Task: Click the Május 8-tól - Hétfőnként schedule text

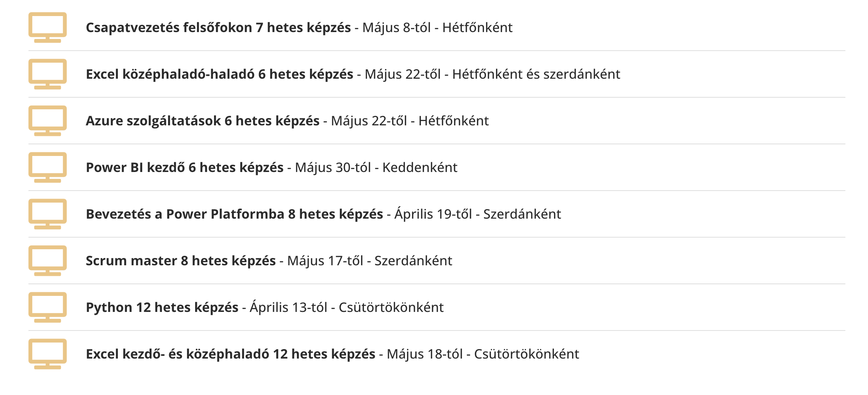Action: tap(437, 28)
